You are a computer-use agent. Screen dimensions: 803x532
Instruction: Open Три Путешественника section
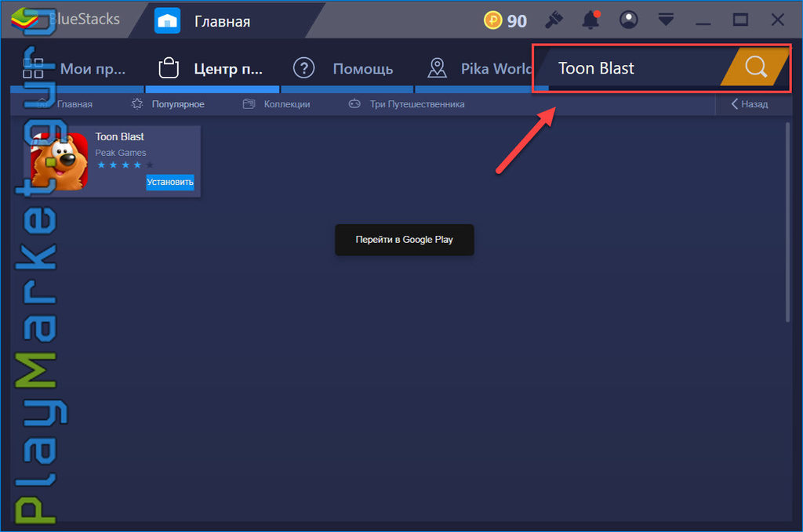tap(417, 104)
